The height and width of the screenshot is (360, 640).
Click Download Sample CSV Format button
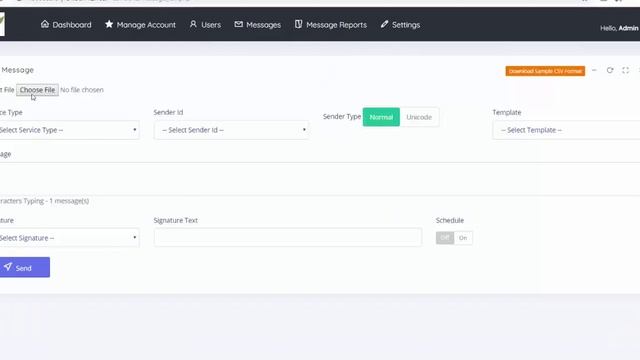coord(545,71)
